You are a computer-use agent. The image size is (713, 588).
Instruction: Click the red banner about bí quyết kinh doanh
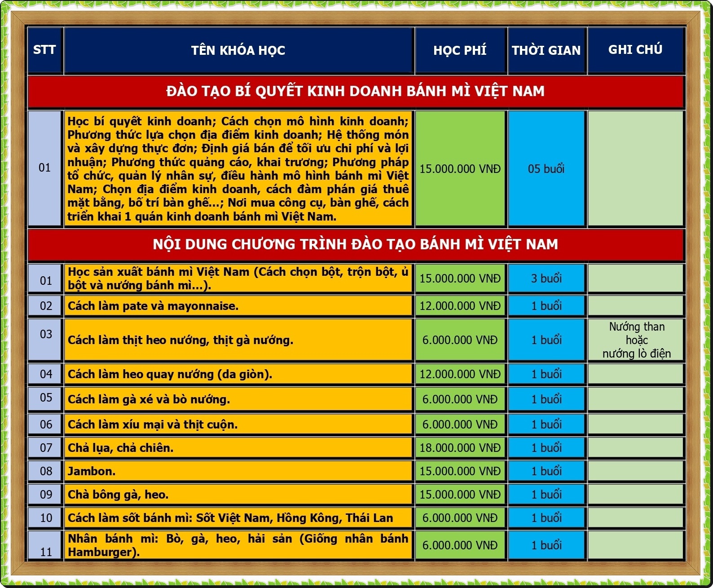point(355,91)
